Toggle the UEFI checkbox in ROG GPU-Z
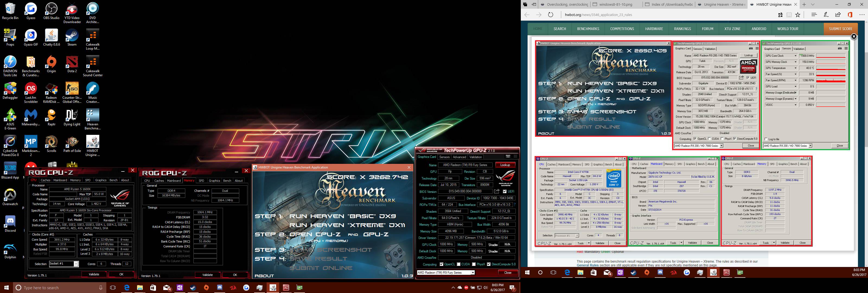Screen dimensions: 868x293 [x=505, y=192]
